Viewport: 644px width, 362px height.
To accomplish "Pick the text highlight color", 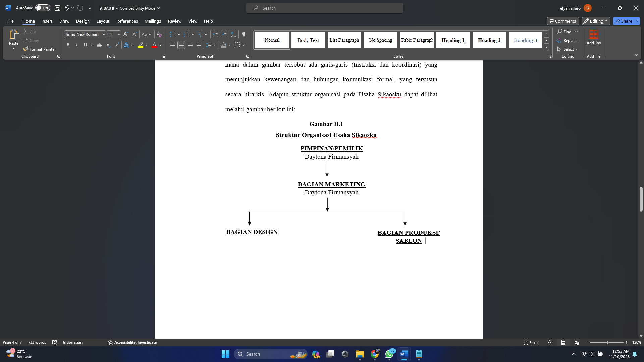I will (x=141, y=45).
